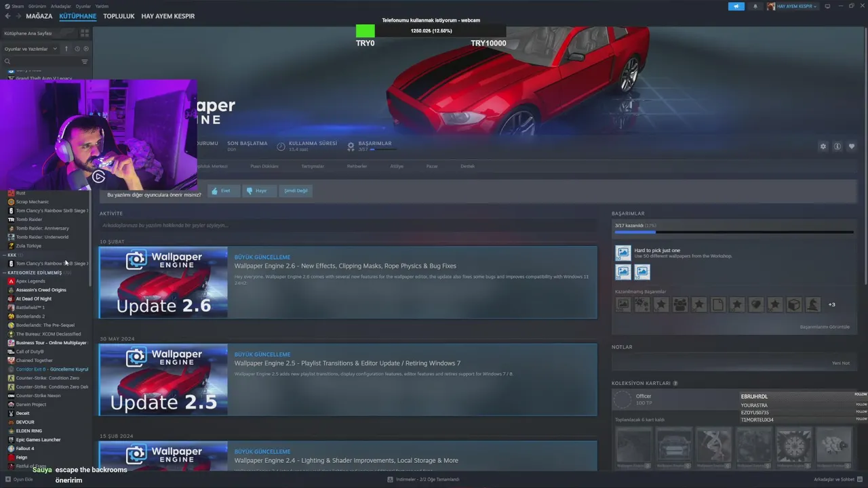Open the Arkadaşlar menu

click(60, 6)
